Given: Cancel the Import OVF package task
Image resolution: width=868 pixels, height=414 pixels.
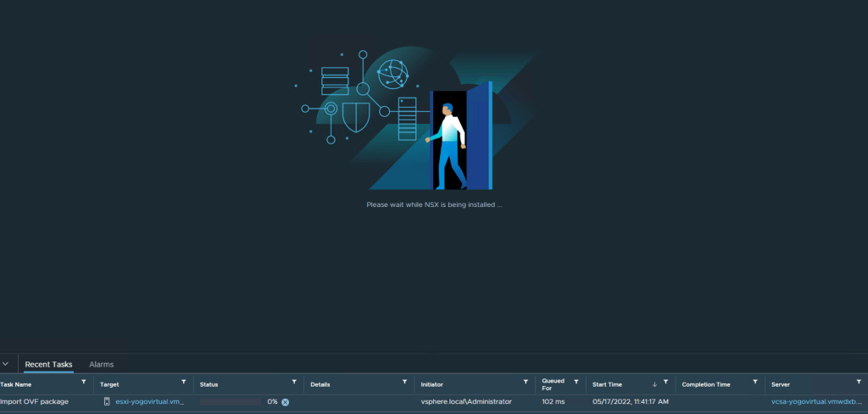Looking at the screenshot, I should pos(286,402).
